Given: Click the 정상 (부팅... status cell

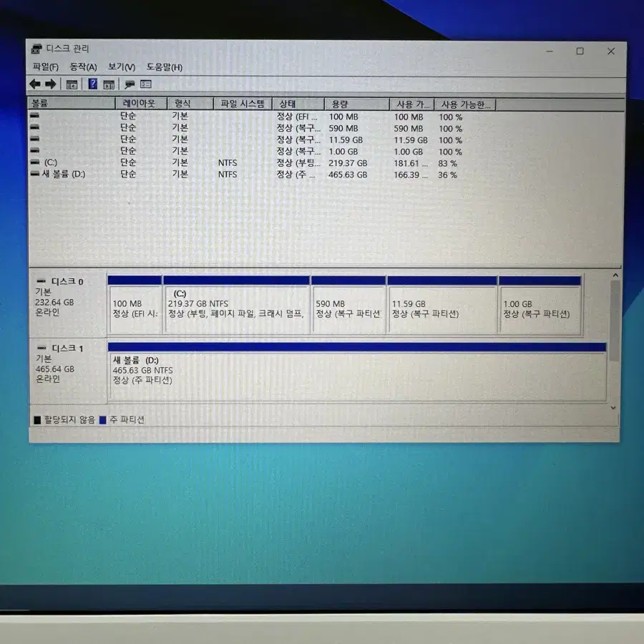Looking at the screenshot, I should click(x=298, y=162).
